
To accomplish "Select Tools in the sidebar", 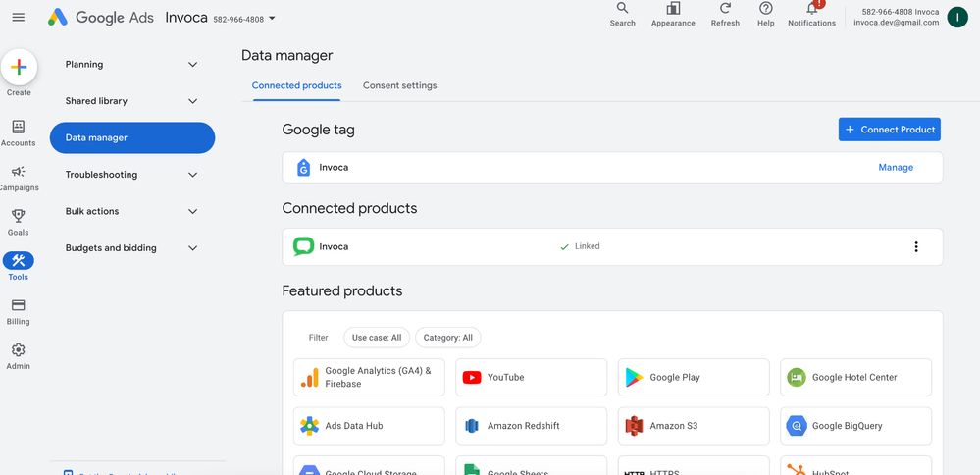I will tap(18, 267).
